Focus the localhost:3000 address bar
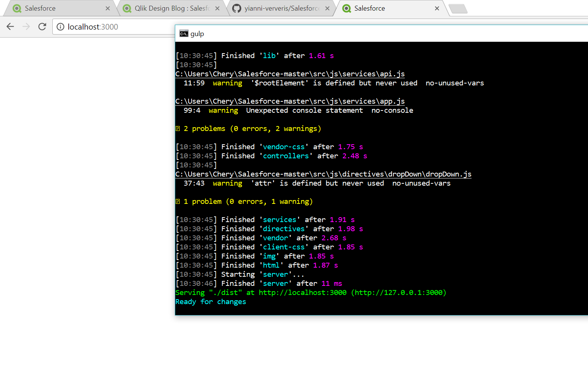The height and width of the screenshot is (380, 588). (114, 27)
